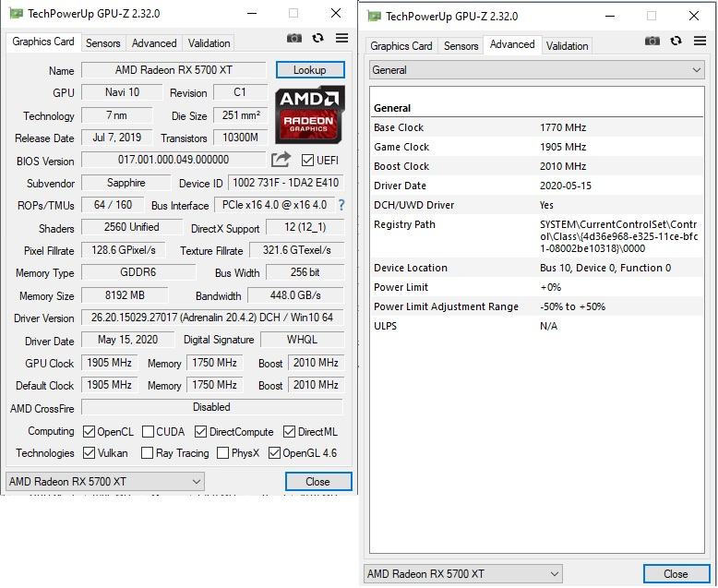718x588 pixels.
Task: Take a screenshot in the left GPU-Z window
Action: point(294,38)
